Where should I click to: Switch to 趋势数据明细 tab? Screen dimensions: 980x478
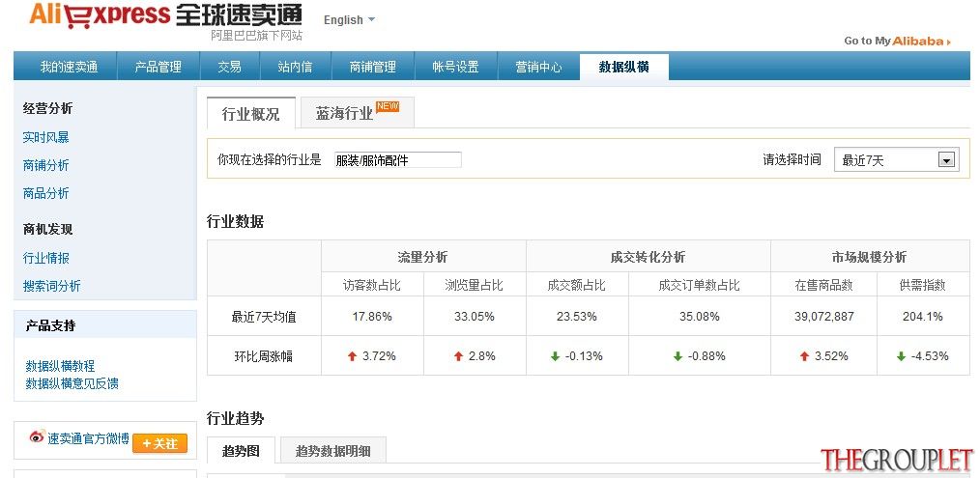tap(333, 451)
